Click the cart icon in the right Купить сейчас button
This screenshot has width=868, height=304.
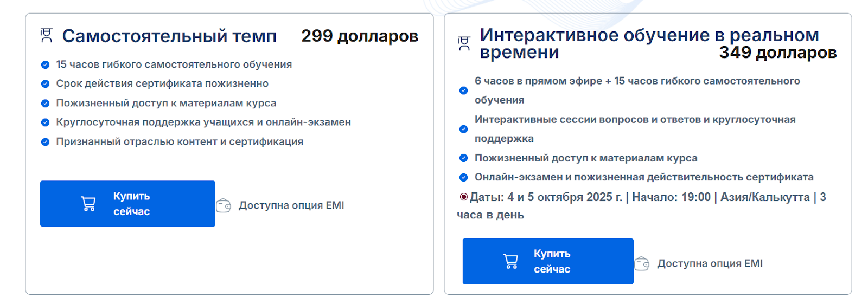click(x=510, y=261)
